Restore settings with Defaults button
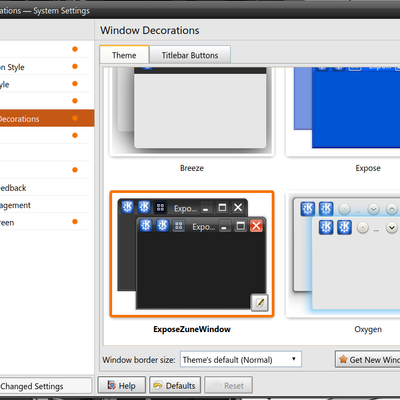Screen dimensions: 400x400 point(175,386)
